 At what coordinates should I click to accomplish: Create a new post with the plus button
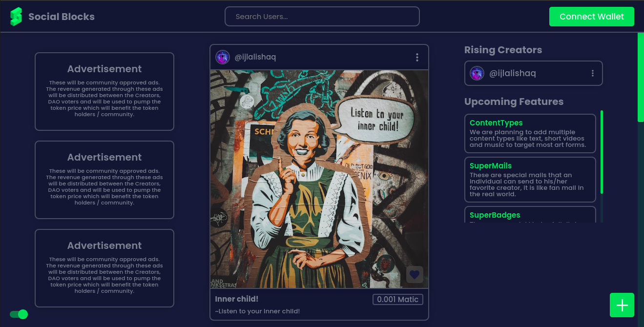tap(622, 305)
